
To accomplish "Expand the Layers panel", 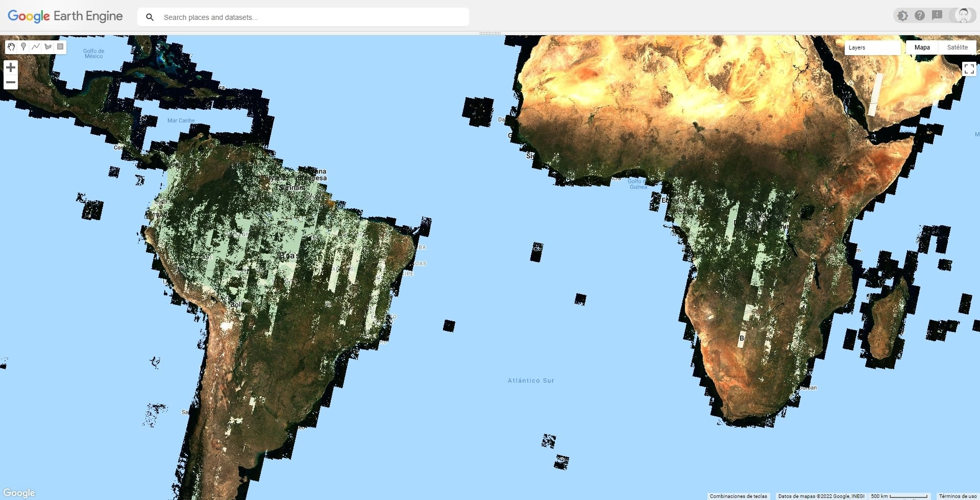I will pos(872,47).
